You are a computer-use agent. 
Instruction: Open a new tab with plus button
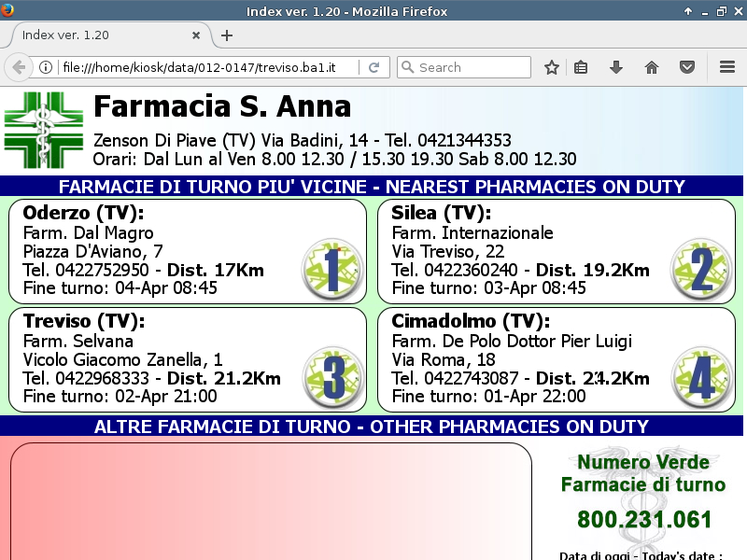[x=227, y=35]
